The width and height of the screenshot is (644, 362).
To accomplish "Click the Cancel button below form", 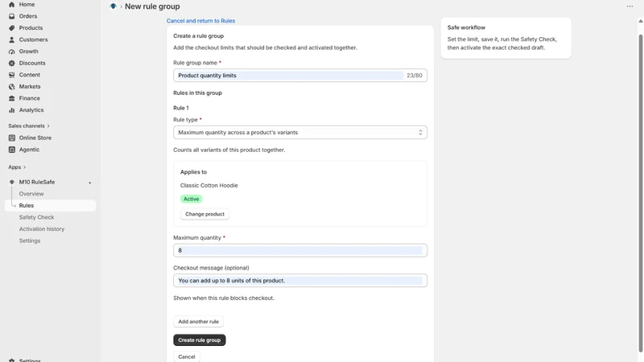I will click(x=187, y=356).
